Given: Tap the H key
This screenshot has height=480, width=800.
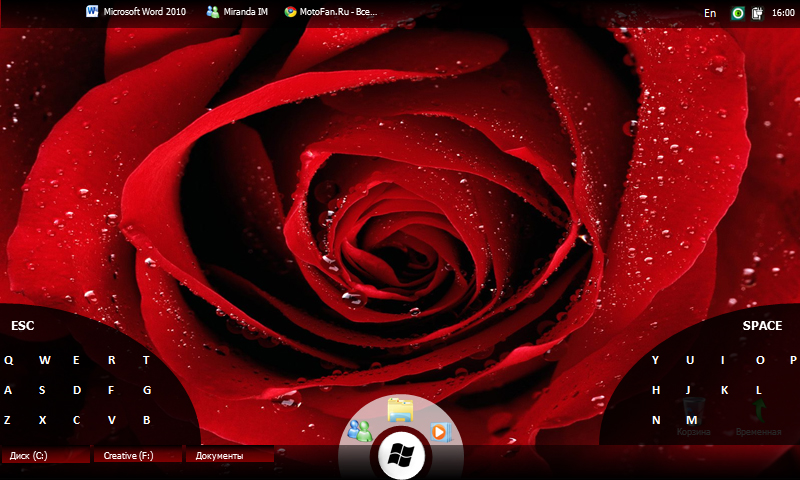Looking at the screenshot, I should [656, 390].
